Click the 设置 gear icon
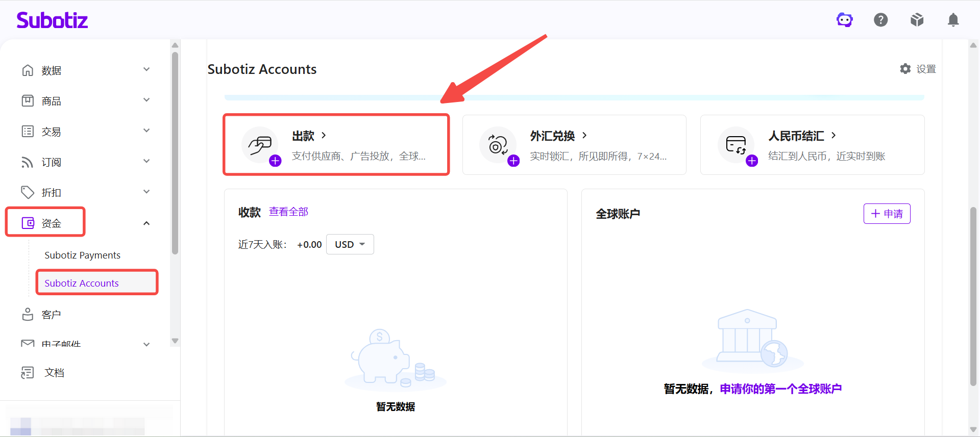This screenshot has width=980, height=437. pos(905,69)
